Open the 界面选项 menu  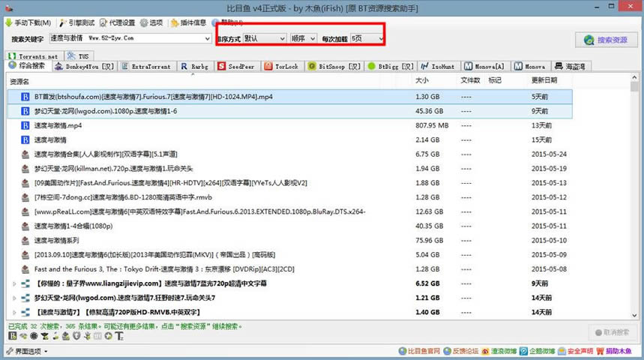tap(27, 351)
